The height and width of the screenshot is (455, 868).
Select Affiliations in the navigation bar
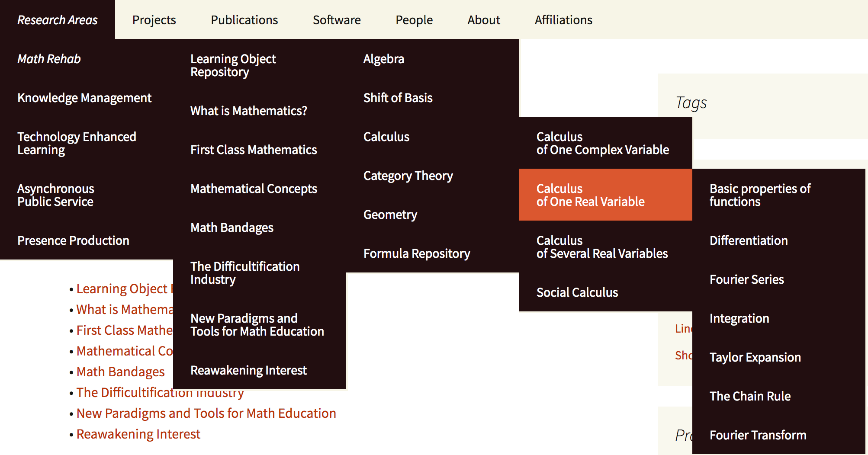click(563, 20)
